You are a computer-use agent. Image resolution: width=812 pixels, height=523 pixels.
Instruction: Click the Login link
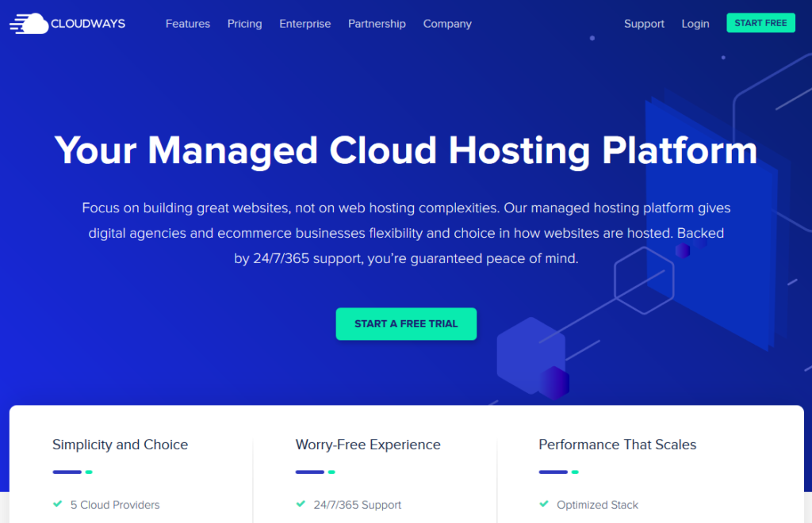[695, 24]
